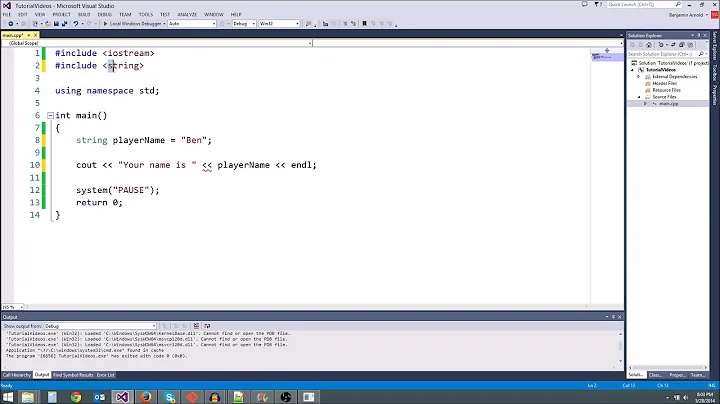Click the New Project toolbar icon
The image size is (720, 404).
[x=35, y=23]
